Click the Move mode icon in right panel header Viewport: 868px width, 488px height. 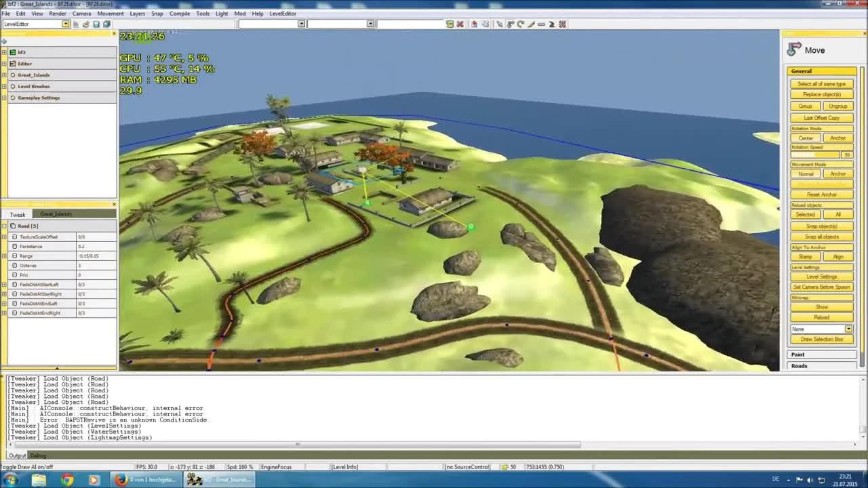point(793,49)
